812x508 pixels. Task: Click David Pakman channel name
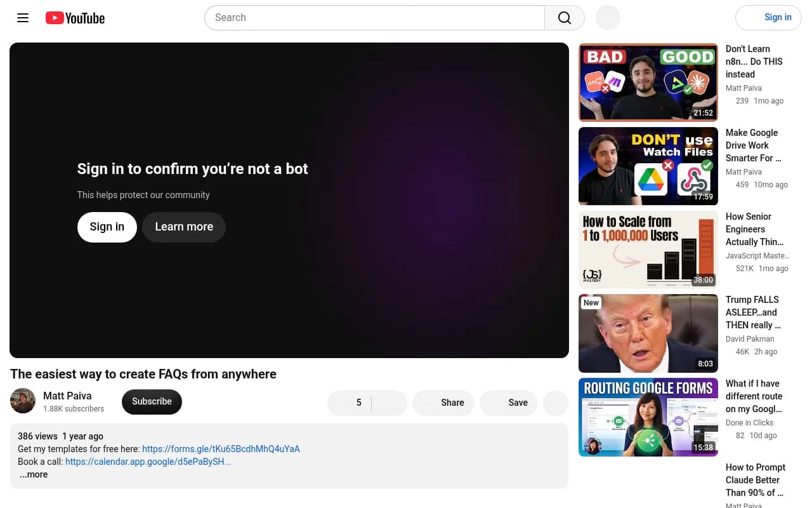[750, 339]
